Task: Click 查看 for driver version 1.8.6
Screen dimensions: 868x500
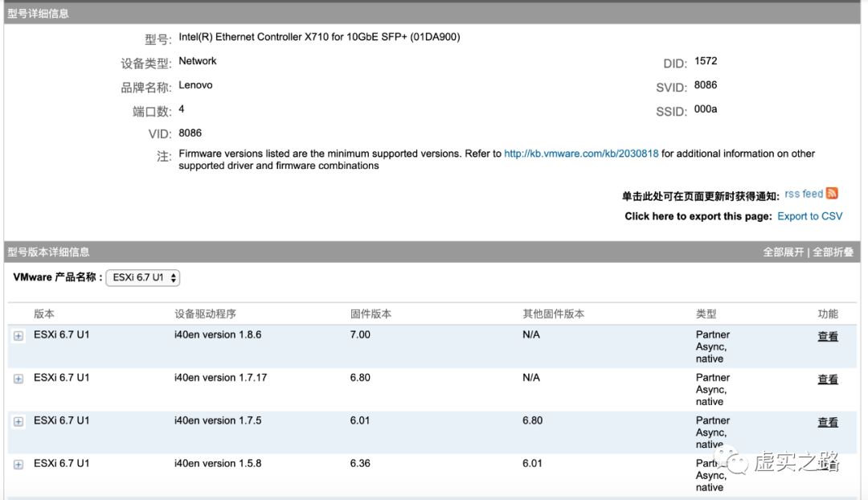Action: pos(827,335)
